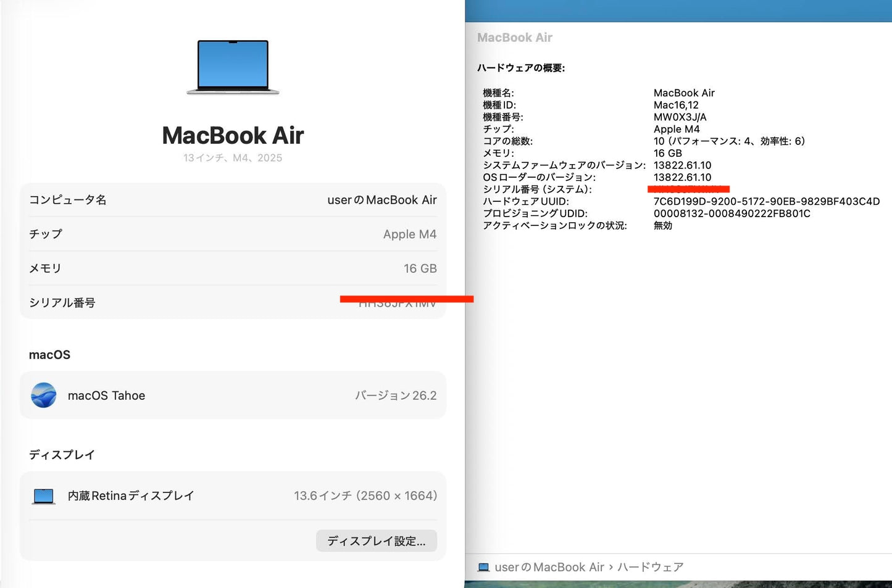
Task: Select the macOS Tahoe row
Action: (x=233, y=395)
